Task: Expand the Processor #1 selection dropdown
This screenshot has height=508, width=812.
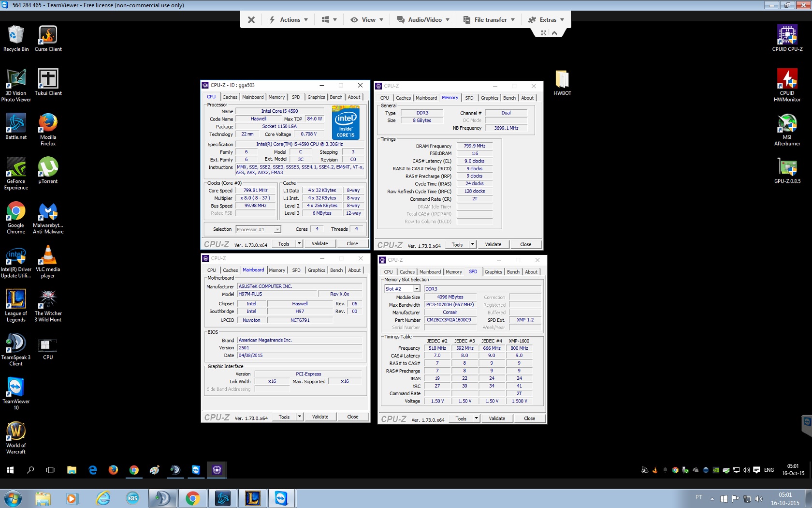Action: pyautogui.click(x=277, y=229)
